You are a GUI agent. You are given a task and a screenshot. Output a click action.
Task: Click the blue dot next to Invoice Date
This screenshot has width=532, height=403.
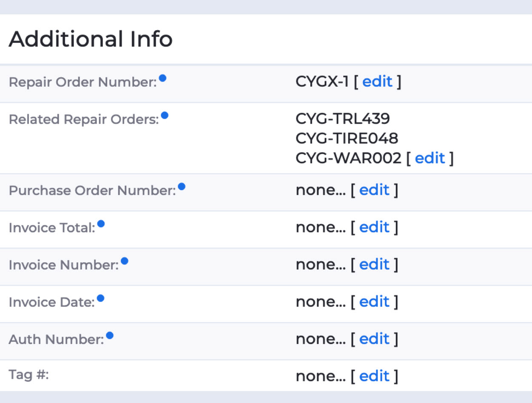tap(100, 298)
